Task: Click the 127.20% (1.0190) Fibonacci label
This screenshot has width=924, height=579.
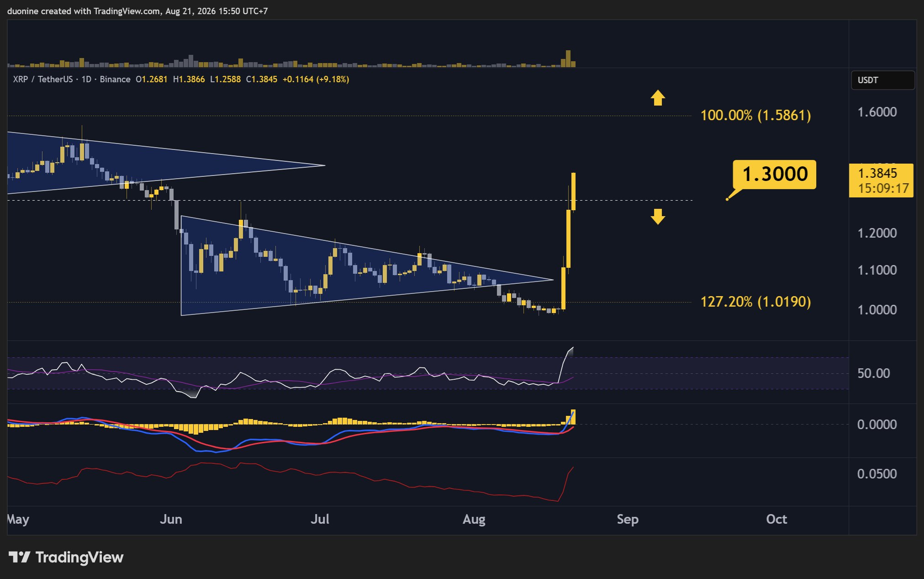Action: point(755,302)
